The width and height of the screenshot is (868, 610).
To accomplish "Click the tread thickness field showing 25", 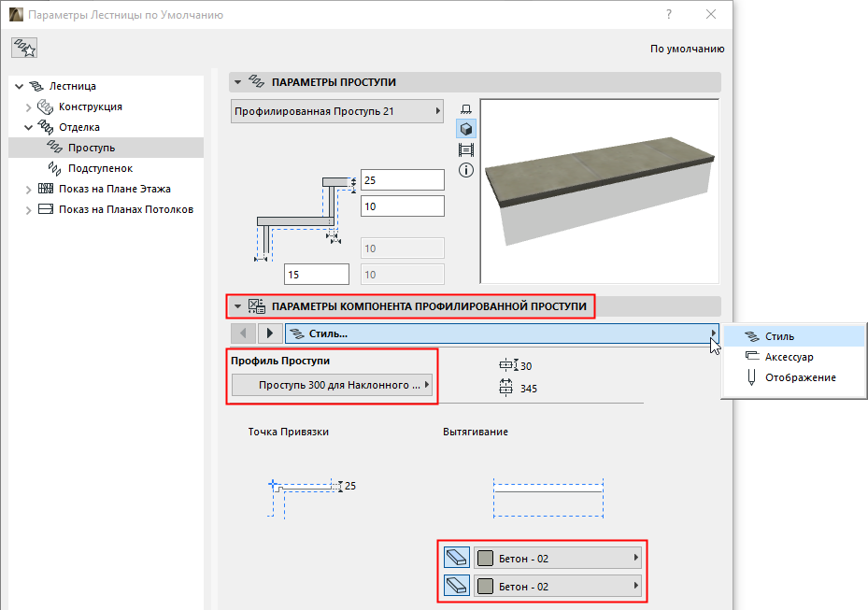I will coord(401,179).
